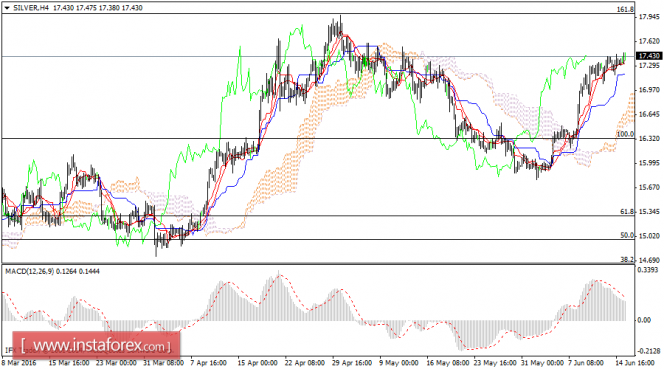This screenshot has width=664, height=369.
Task: Click the 31 May 00:00 time label
Action: tap(541, 363)
